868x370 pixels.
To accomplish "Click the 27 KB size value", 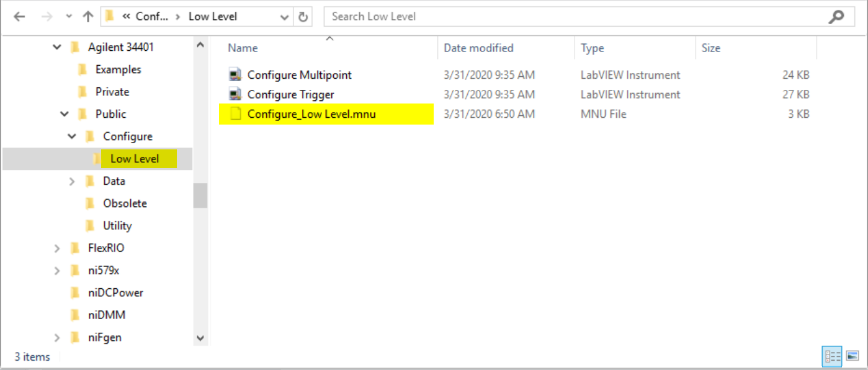I will [x=796, y=95].
